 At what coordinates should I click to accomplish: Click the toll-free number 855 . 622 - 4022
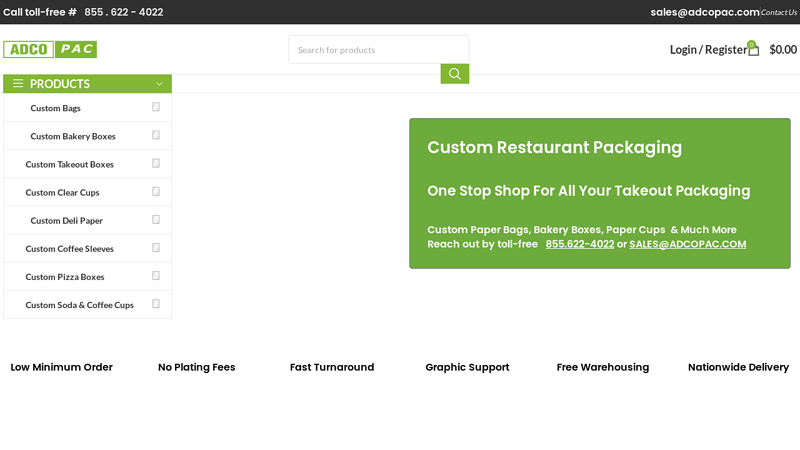[124, 12]
